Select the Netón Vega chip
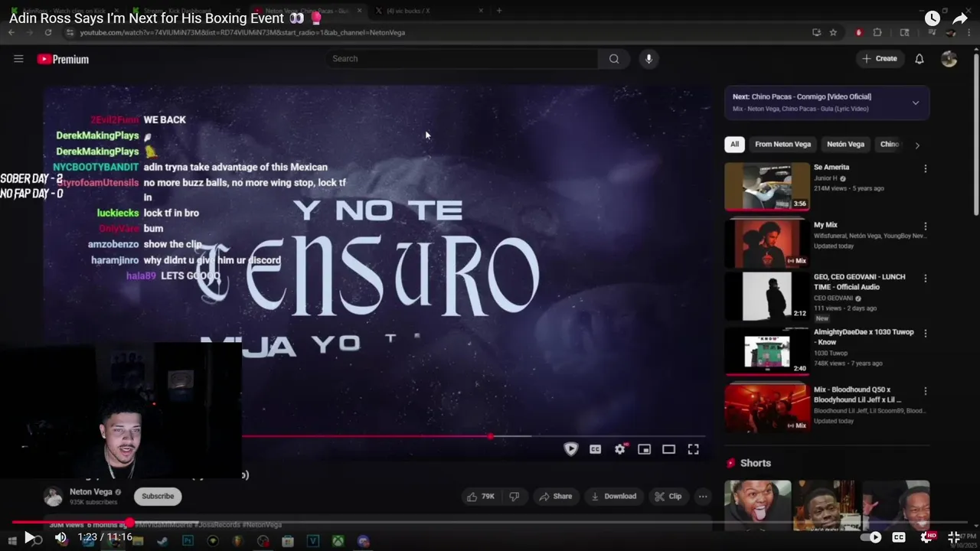 (845, 144)
